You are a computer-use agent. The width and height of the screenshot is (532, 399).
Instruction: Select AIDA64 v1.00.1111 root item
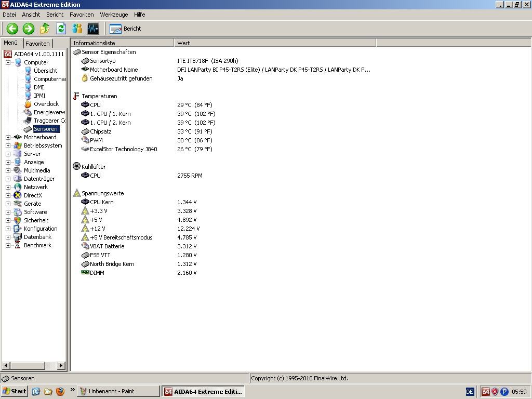click(38, 54)
